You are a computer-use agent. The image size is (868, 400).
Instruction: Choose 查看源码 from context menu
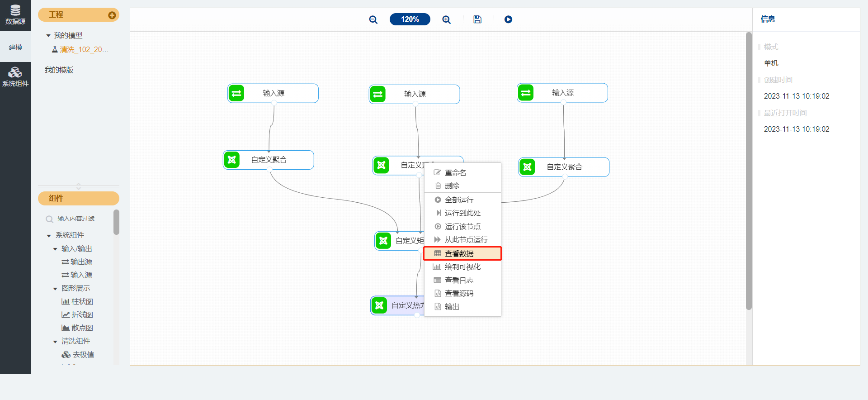coord(462,294)
